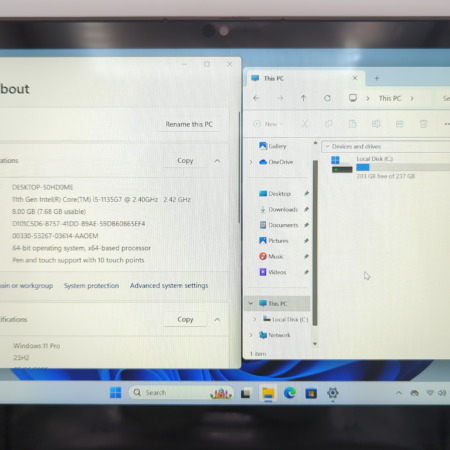The image size is (450, 450).
Task: Refresh the This PC view
Action: [x=327, y=98]
